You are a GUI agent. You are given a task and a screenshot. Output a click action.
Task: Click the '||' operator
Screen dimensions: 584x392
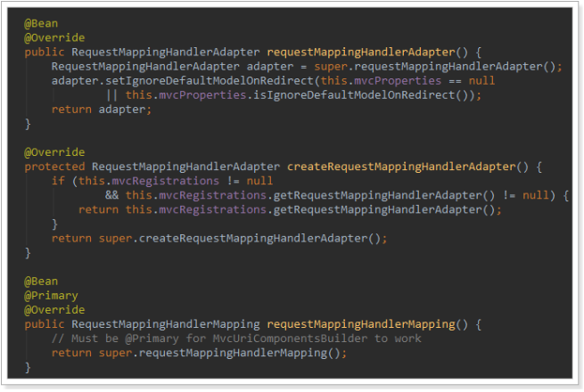click(x=111, y=95)
